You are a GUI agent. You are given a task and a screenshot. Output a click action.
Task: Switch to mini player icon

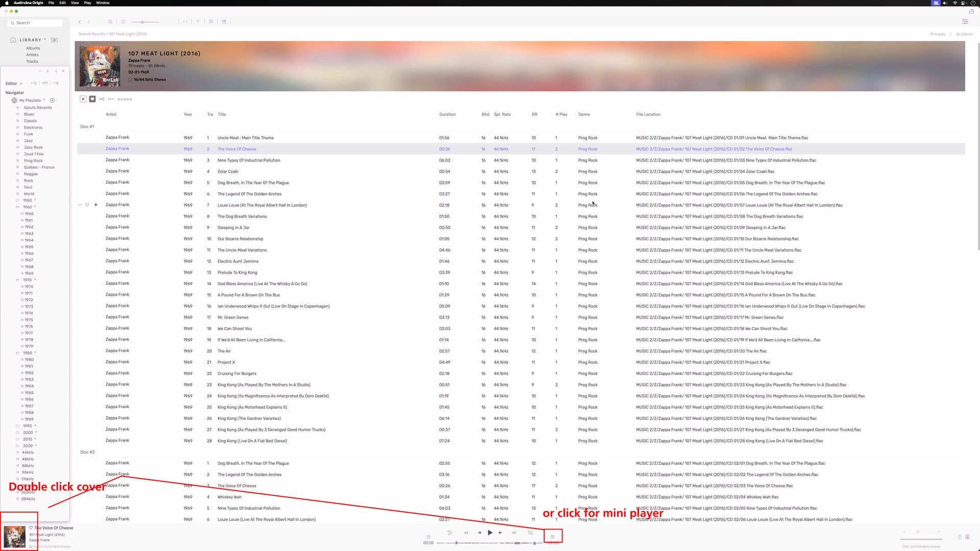552,537
